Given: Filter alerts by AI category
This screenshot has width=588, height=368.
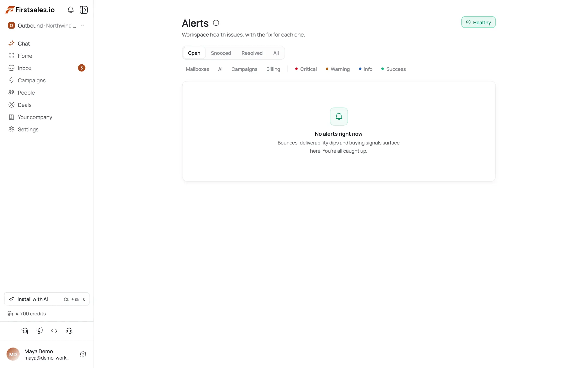Looking at the screenshot, I should [x=220, y=69].
